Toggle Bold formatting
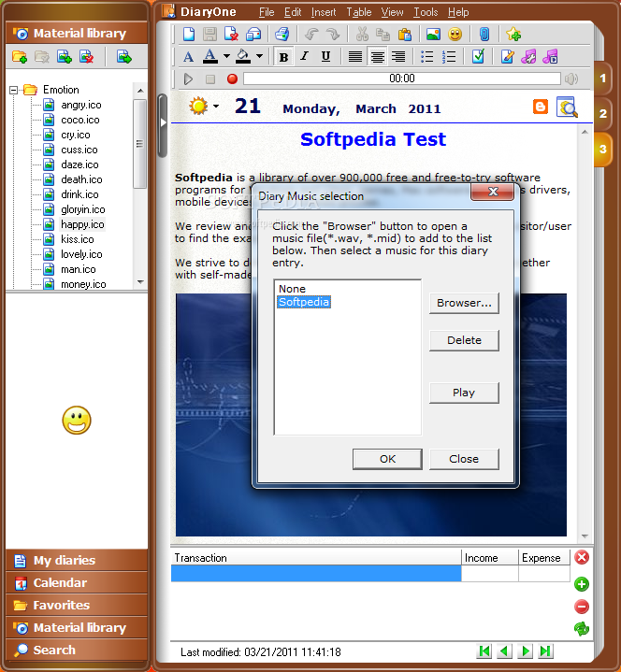Screen dimensions: 621x672 (283, 57)
